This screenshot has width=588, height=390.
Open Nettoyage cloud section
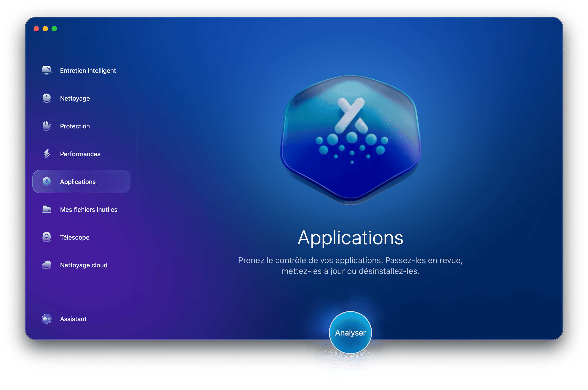click(83, 265)
